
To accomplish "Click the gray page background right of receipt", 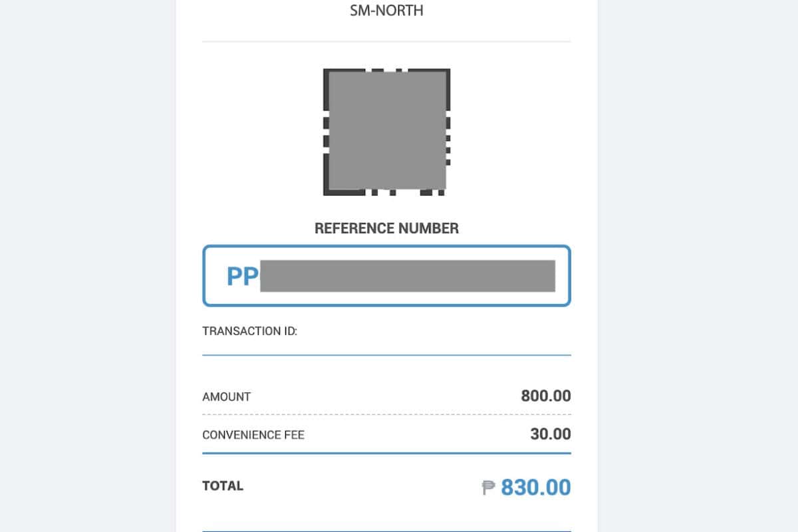I will [x=698, y=266].
